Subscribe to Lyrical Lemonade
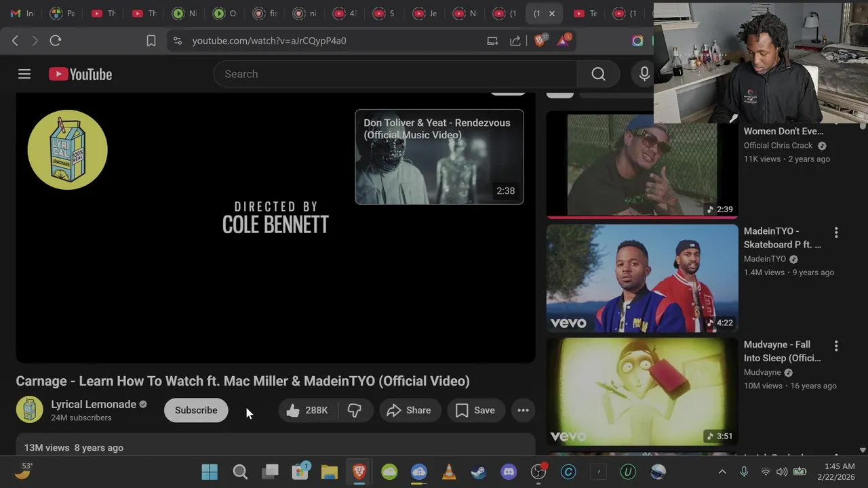Image resolution: width=868 pixels, height=488 pixels. 196,410
